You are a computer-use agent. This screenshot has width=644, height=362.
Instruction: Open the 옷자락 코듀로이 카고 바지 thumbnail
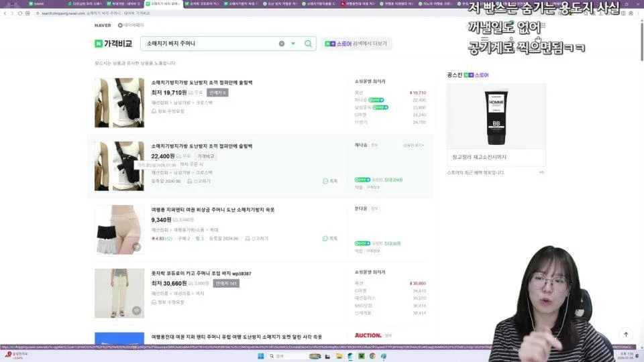pos(119,294)
